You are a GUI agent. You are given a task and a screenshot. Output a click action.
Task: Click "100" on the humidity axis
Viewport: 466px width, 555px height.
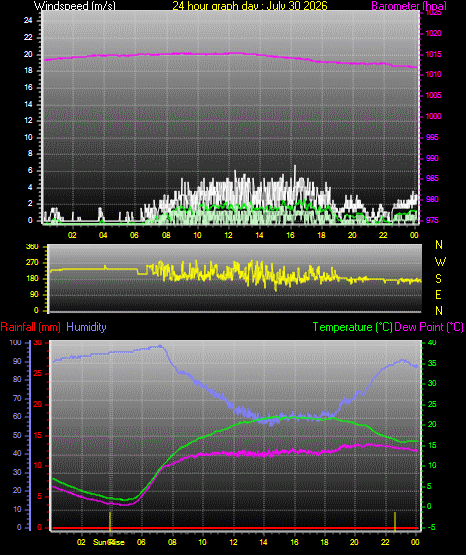[x=16, y=342]
